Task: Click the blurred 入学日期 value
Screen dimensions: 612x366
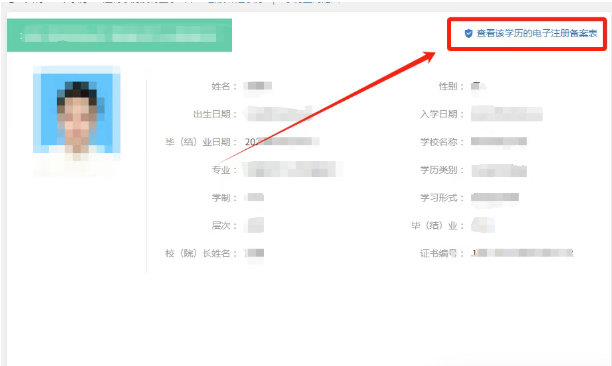Action: click(x=507, y=114)
